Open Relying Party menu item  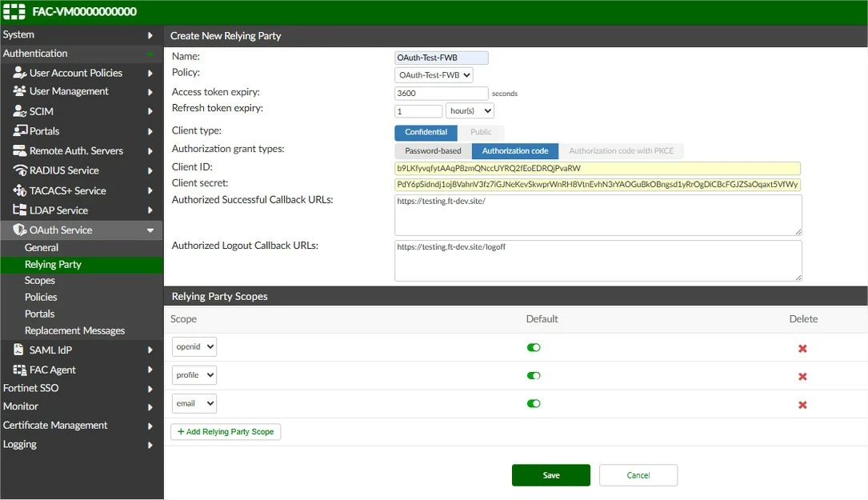(53, 264)
